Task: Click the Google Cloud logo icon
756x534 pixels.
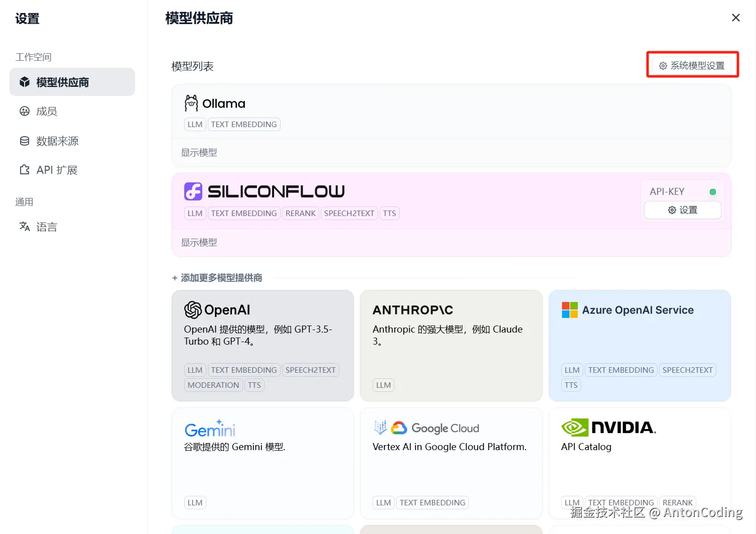Action: [399, 428]
